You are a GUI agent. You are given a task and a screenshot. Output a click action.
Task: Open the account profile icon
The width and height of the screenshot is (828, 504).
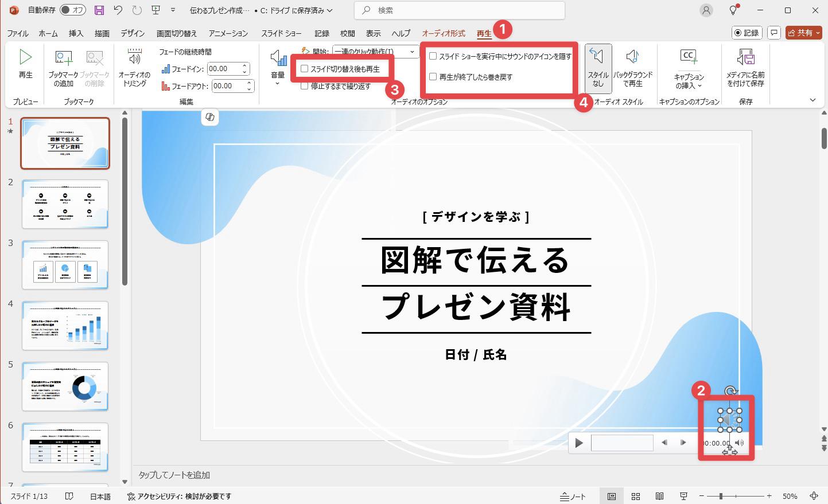706,10
